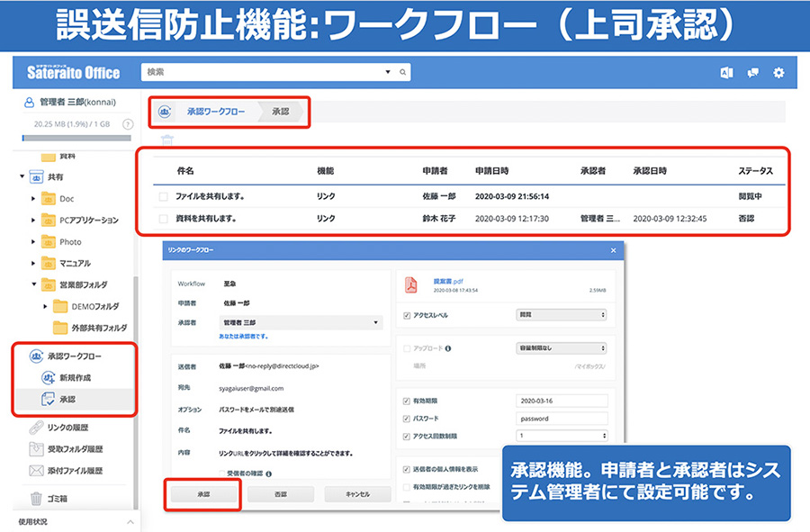The height and width of the screenshot is (532, 810).
Task: Click the 否認 reject button in dialog
Action: (x=281, y=494)
